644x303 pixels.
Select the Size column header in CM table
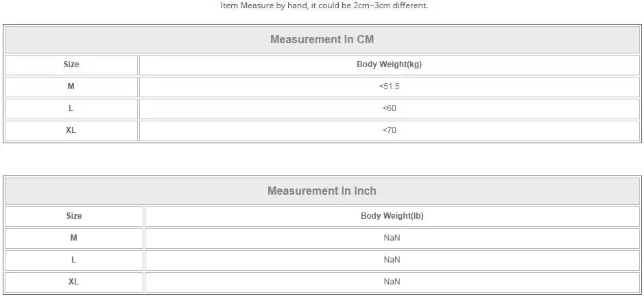pyautogui.click(x=71, y=65)
